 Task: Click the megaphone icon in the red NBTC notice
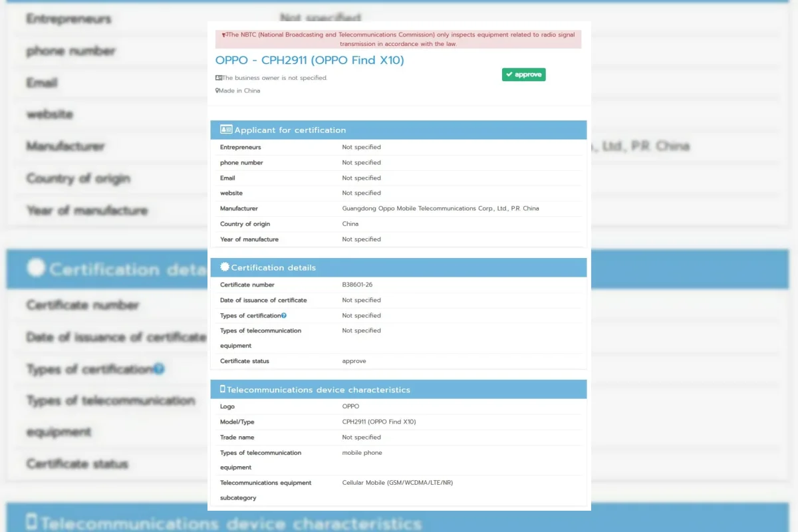point(225,35)
